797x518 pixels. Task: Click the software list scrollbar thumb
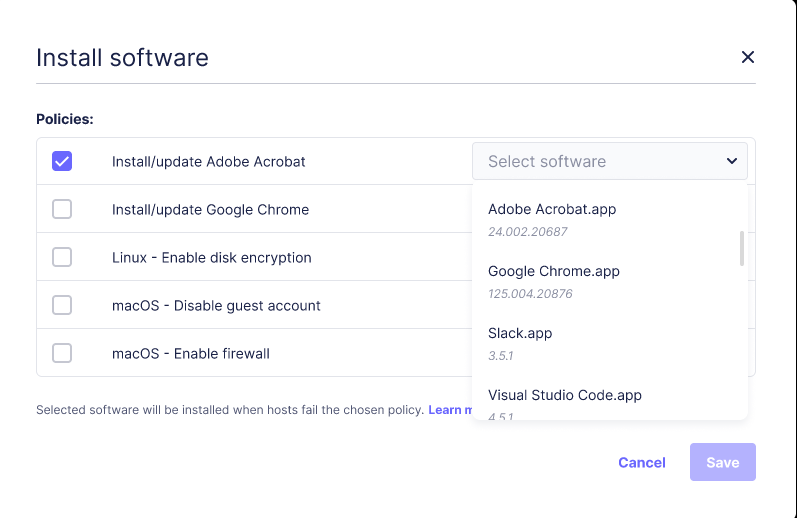coord(741,248)
